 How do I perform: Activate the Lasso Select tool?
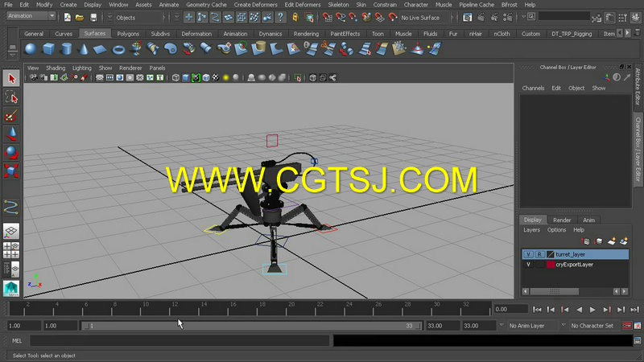[x=11, y=97]
